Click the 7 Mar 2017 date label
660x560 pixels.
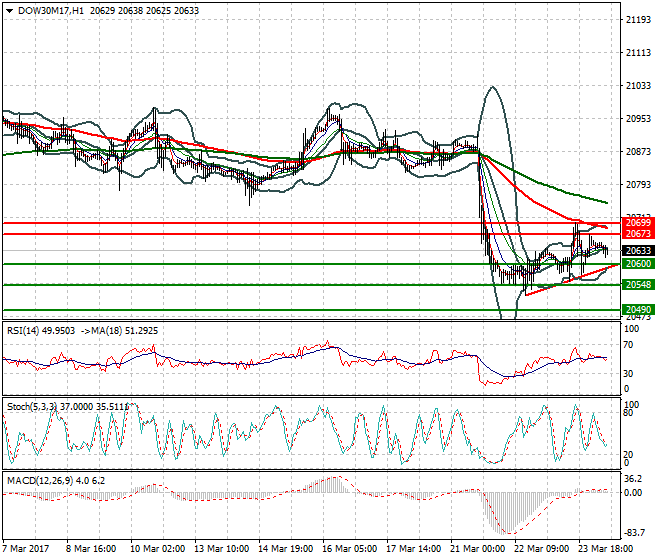(26, 549)
